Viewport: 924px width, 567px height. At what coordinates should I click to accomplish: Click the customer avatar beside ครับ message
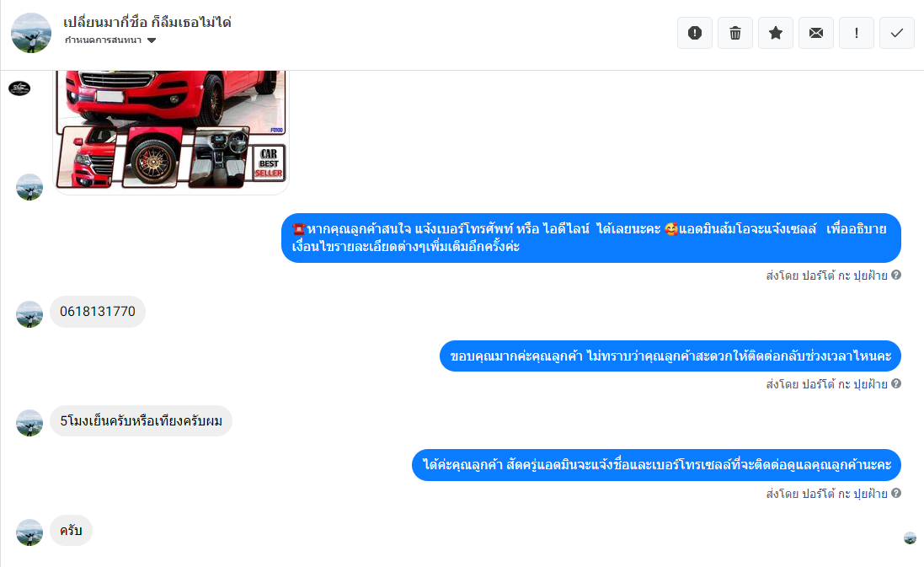[29, 532]
